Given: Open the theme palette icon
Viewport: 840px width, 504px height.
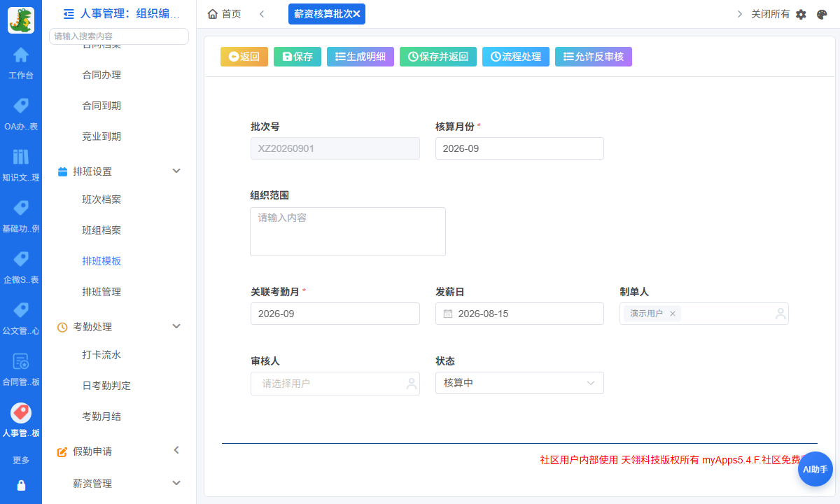Looking at the screenshot, I should (x=822, y=14).
